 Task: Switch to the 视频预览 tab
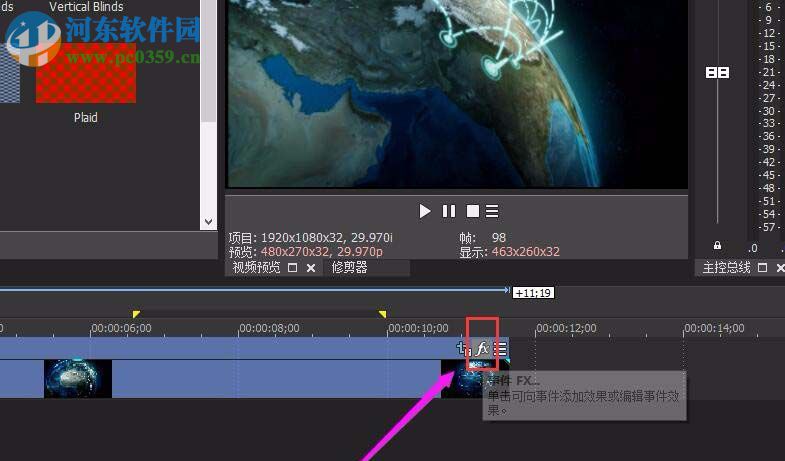(x=256, y=267)
